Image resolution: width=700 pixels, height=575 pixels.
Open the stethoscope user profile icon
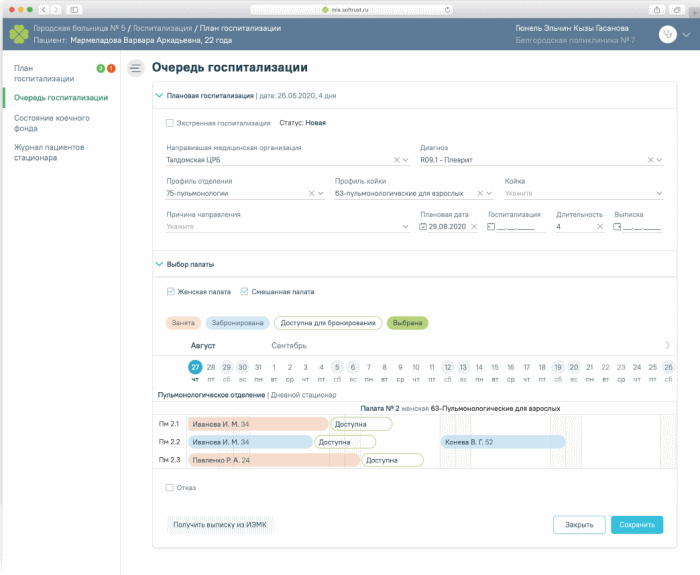[x=667, y=34]
